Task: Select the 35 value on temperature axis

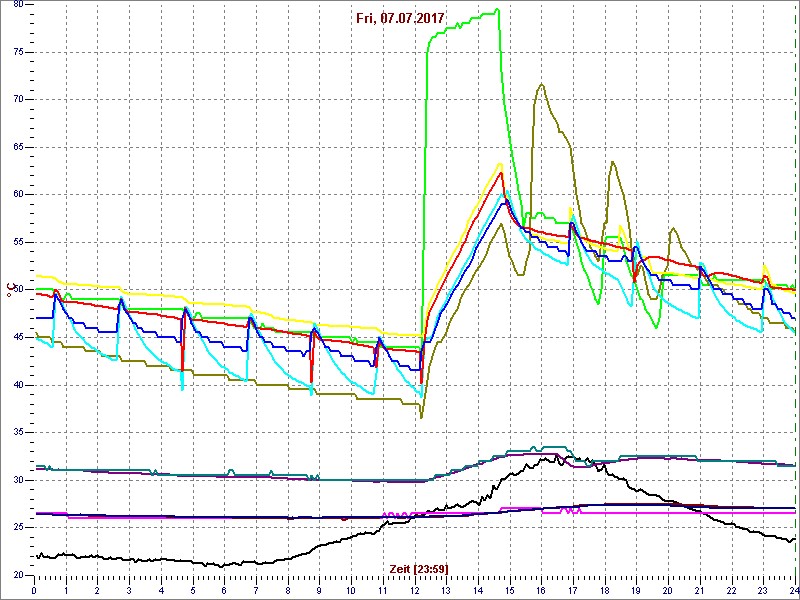Action: (19, 432)
